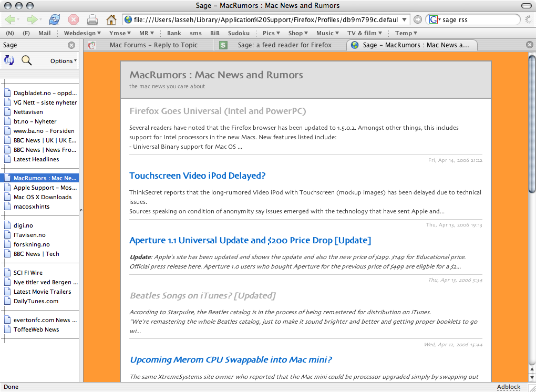Screen dimensions: 536x392
Task: Open the Pics bookmarks folder
Action: pyautogui.click(x=272, y=33)
